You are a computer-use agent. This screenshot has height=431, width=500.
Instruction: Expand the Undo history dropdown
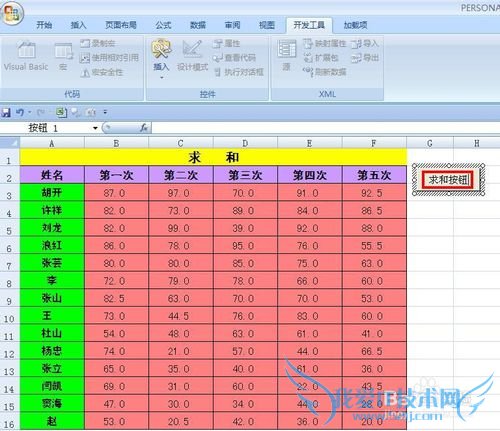pos(29,112)
